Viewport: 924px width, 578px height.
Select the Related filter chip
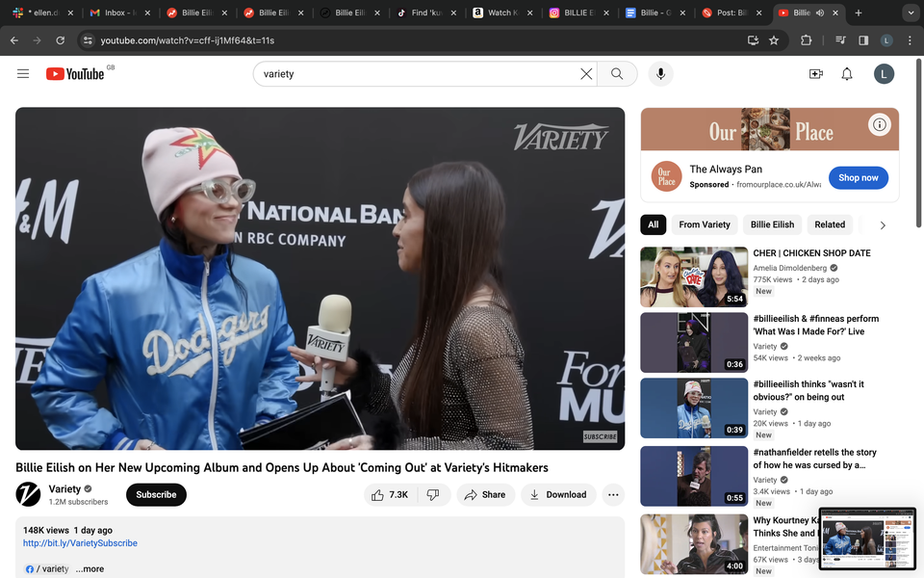click(830, 224)
